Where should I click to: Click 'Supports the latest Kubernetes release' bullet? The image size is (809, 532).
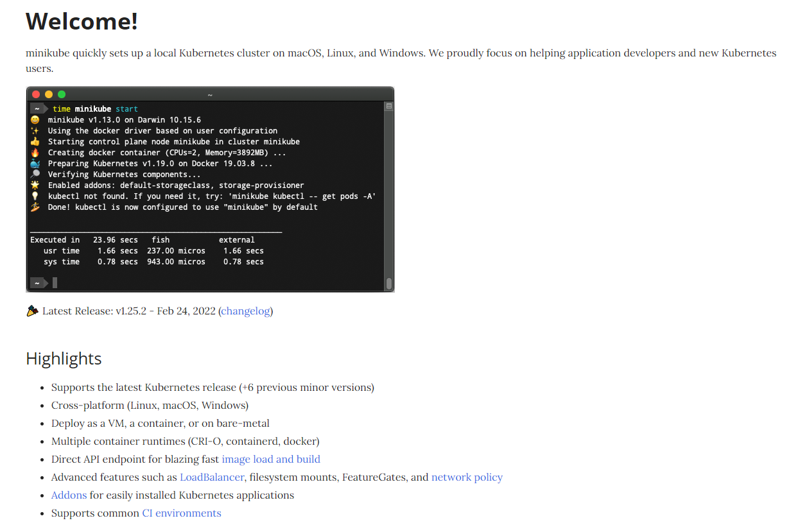[213, 388]
